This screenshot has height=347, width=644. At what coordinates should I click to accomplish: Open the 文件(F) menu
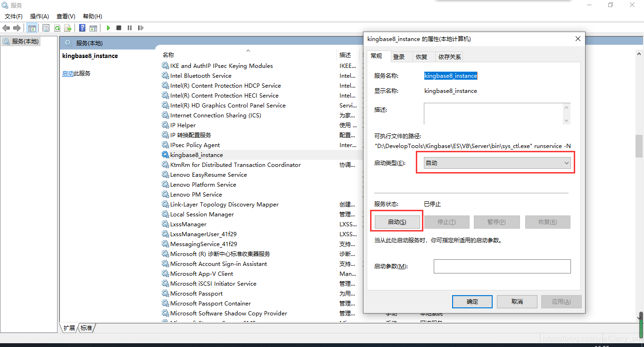point(14,17)
